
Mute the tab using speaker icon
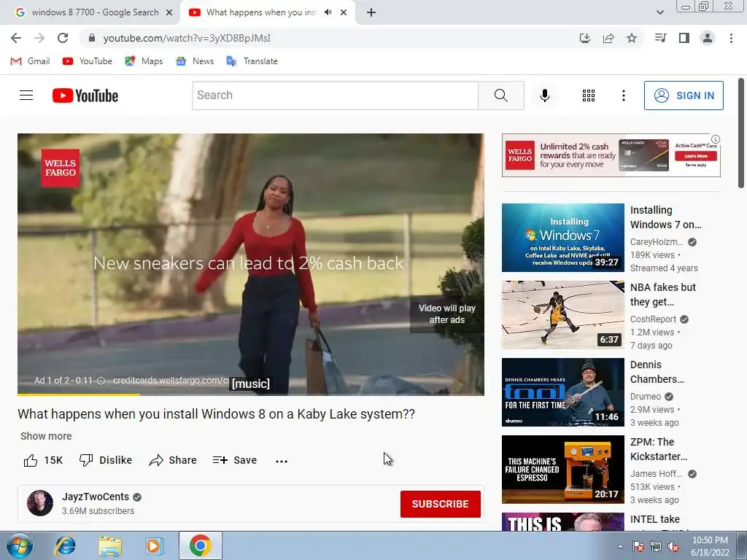328,12
